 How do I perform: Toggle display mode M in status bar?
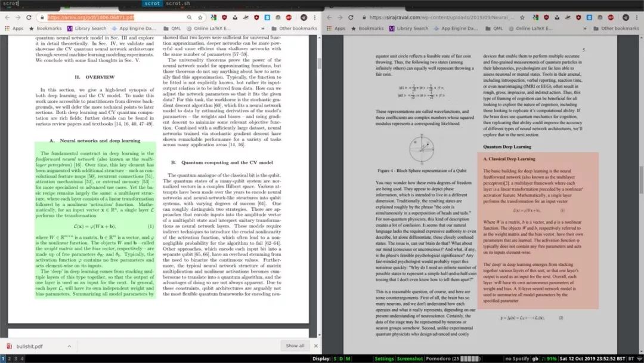(x=348, y=359)
